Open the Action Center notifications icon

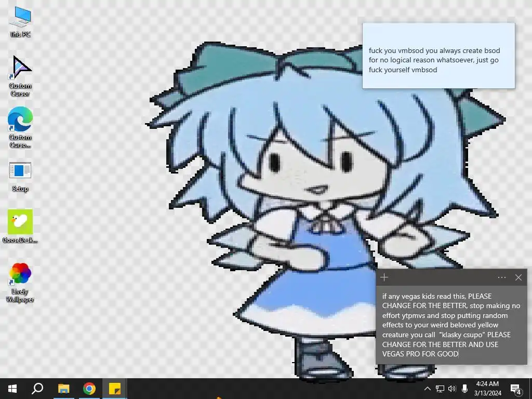(516, 389)
